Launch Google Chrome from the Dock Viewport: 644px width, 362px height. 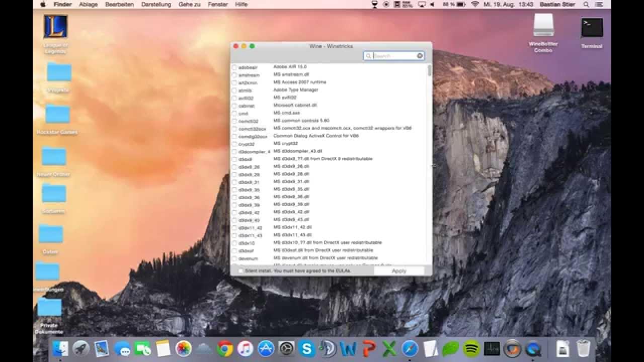225,348
